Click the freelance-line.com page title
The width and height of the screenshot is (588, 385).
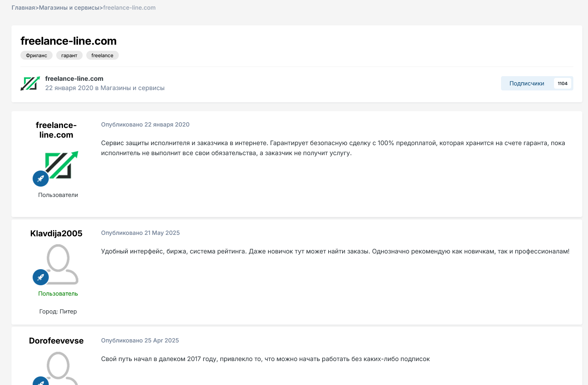point(69,41)
